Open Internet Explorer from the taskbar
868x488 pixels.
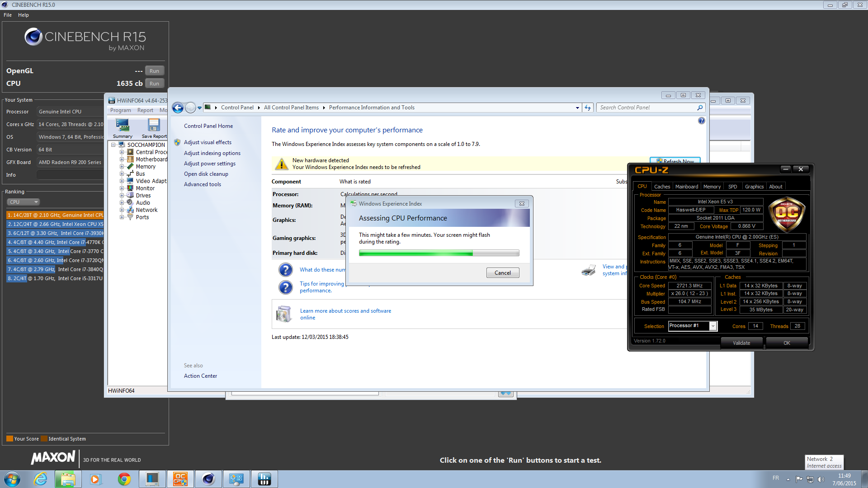point(41,479)
